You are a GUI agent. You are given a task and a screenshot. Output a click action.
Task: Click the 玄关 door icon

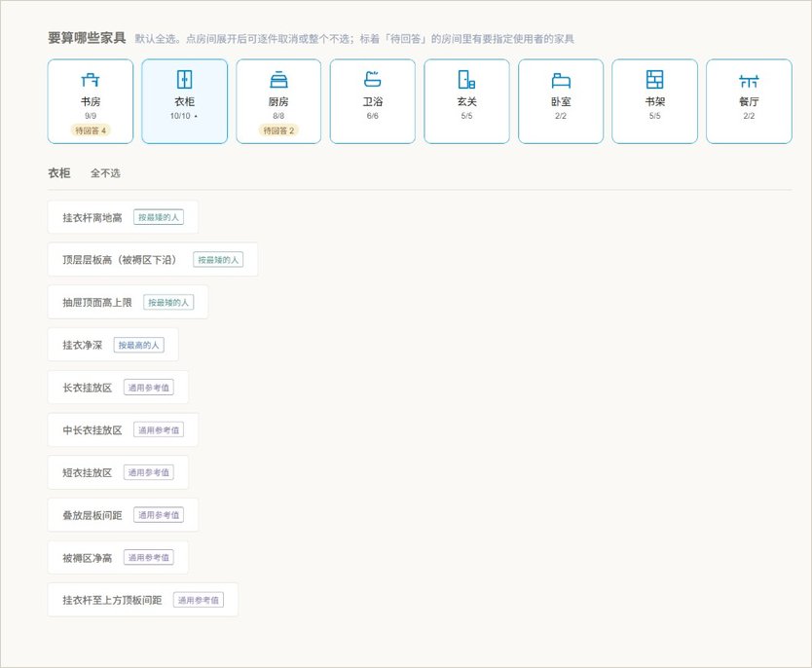tap(466, 80)
